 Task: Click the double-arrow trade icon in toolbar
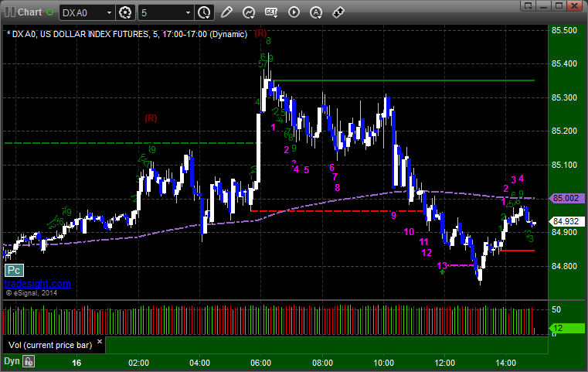point(338,12)
